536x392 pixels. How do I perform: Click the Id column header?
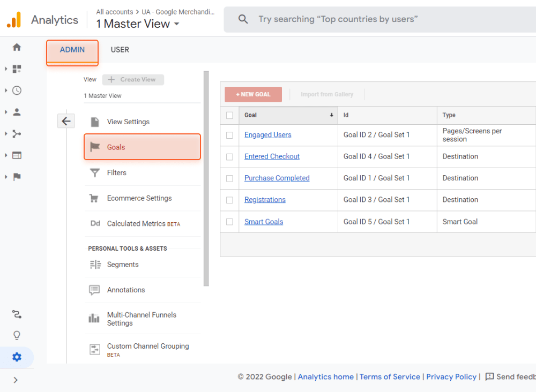click(x=388, y=115)
